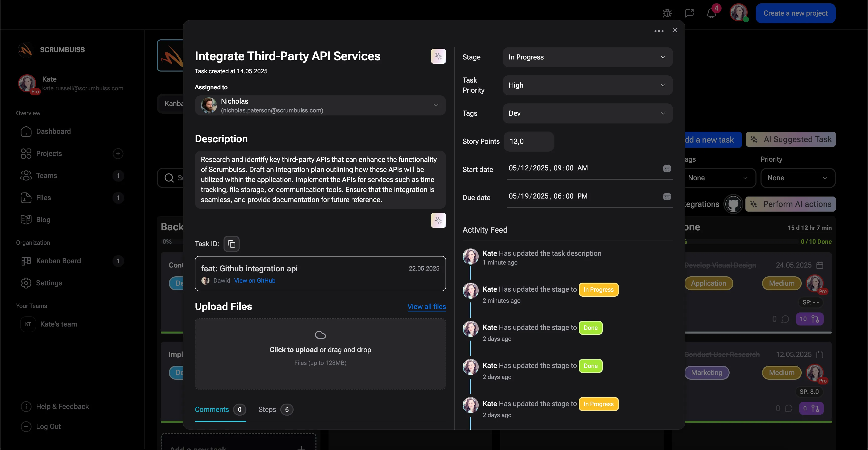Open the Task Priority dropdown

point(587,85)
